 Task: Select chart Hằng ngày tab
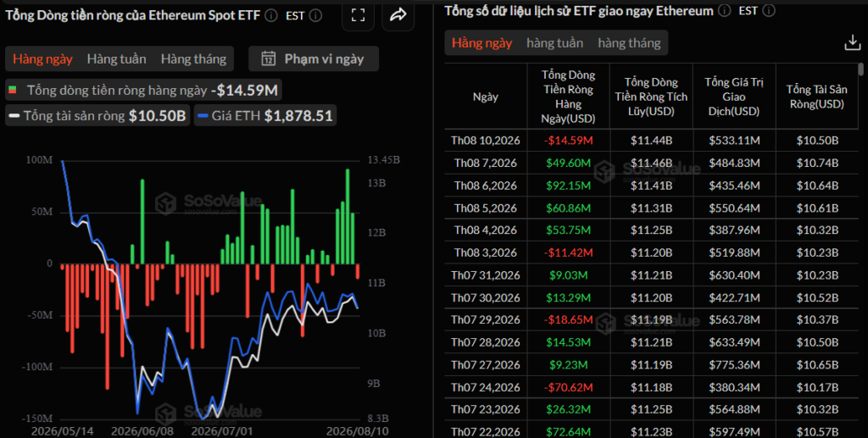42,58
